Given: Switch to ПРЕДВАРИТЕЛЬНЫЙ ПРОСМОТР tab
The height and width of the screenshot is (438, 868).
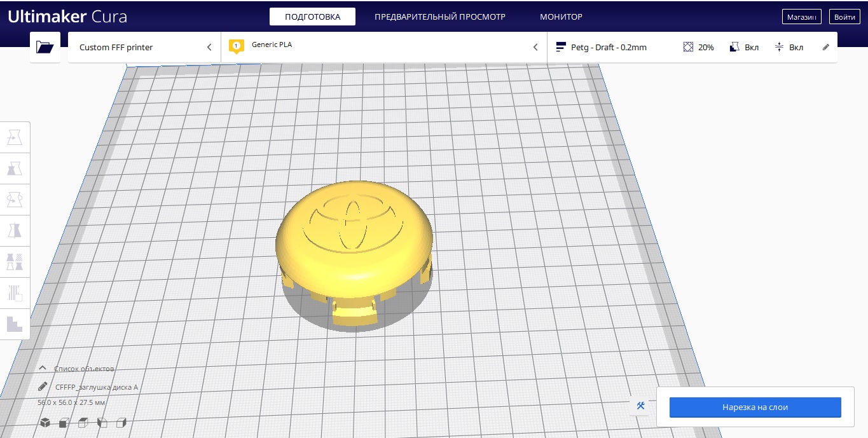Looking at the screenshot, I should [x=440, y=17].
